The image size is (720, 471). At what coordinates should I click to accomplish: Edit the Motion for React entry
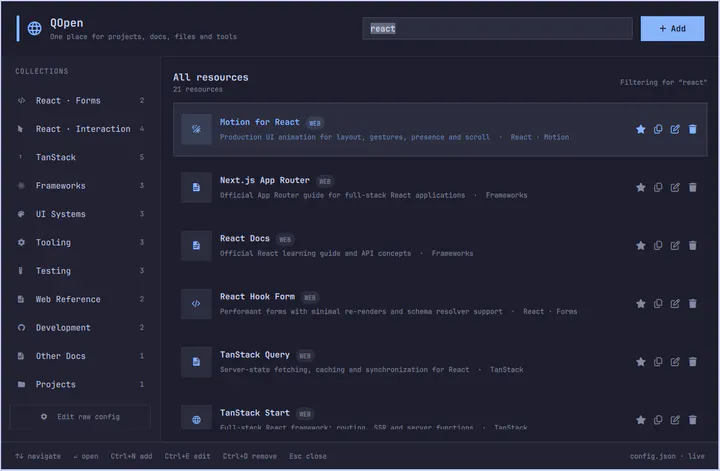tap(675, 129)
